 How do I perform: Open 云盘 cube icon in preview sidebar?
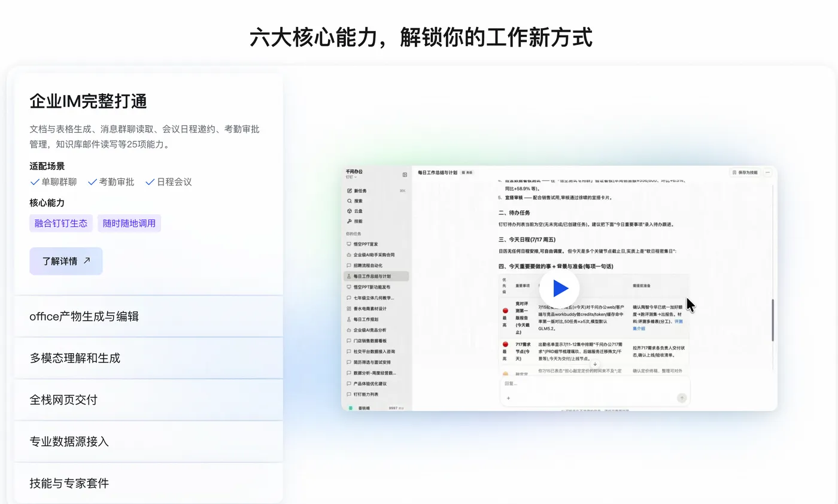tap(350, 211)
